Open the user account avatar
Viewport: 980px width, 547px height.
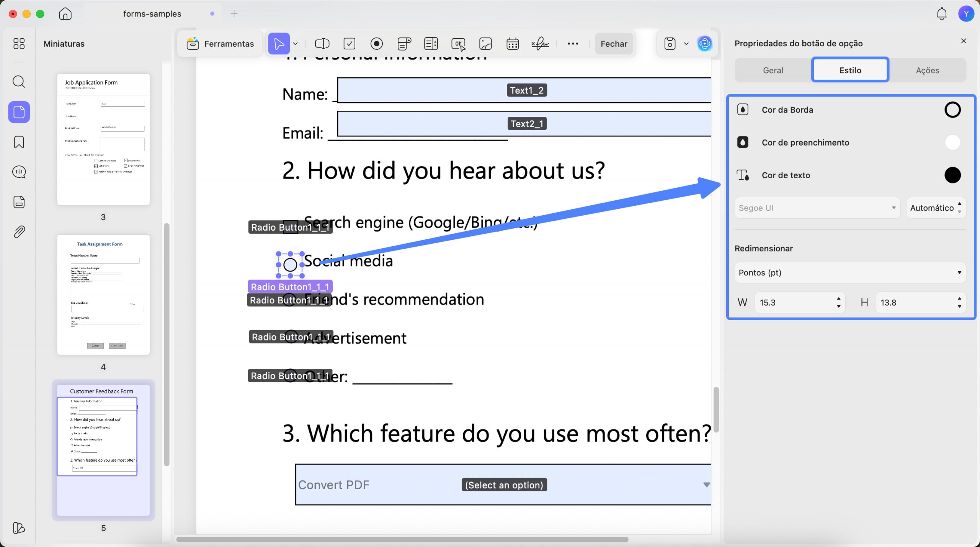966,14
